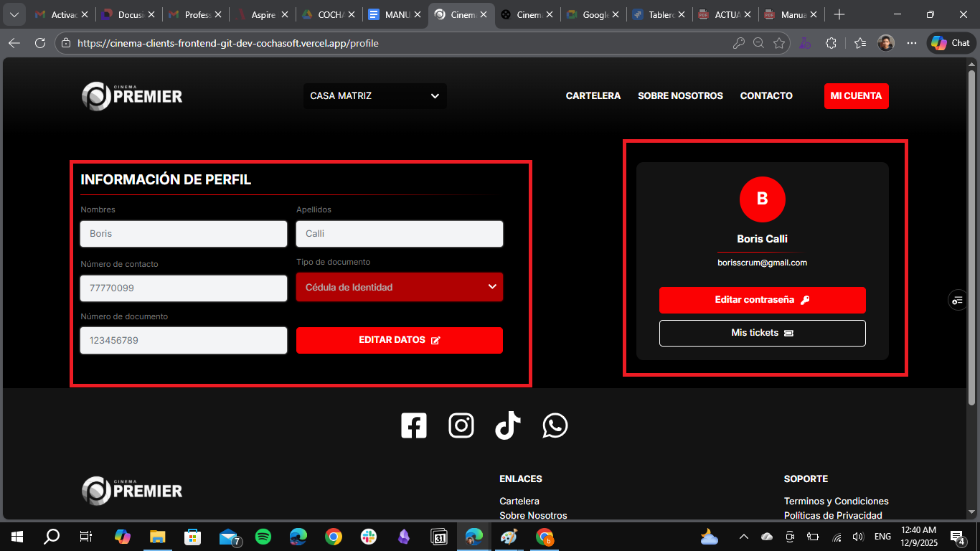
Task: Go to CARTELERA in the navigation
Action: [593, 96]
